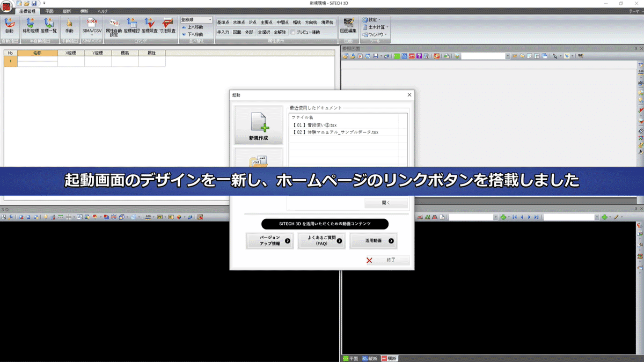644x362 pixels.
Task: Click the first icon in the 3D panel toolbar
Action: pyautogui.click(x=4, y=217)
